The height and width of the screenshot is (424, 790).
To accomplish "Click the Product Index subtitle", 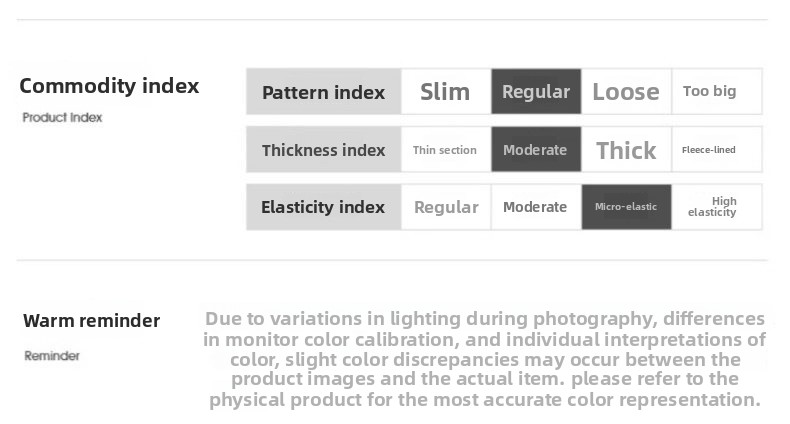I will coord(62,118).
